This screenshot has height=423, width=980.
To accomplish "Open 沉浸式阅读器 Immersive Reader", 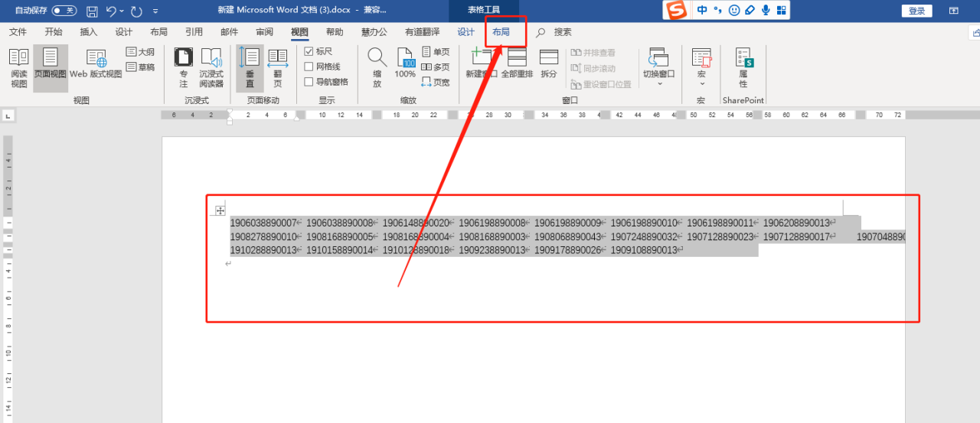I will click(x=211, y=69).
